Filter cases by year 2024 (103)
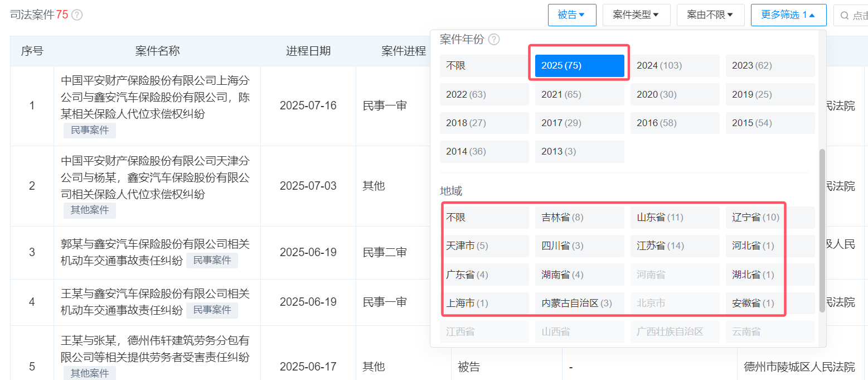The height and width of the screenshot is (380, 868). tap(675, 66)
